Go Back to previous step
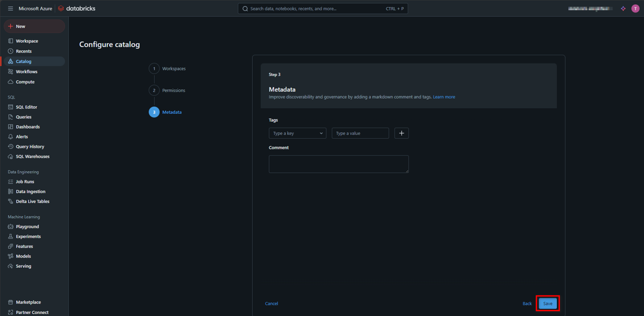 pyautogui.click(x=527, y=304)
